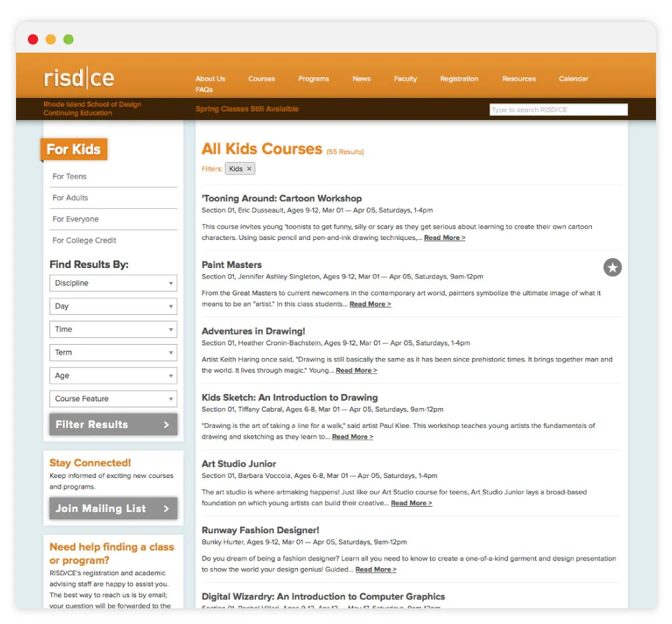This screenshot has width=672, height=624.
Task: Click the star icon beside Paint Masters
Action: [x=613, y=267]
